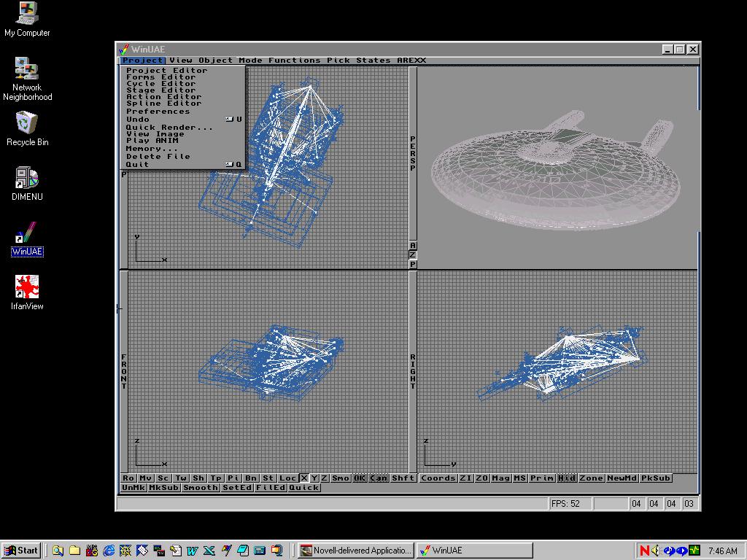Choose Action Editor from the menu
Screen dimensions: 747x560
[x=183, y=97]
